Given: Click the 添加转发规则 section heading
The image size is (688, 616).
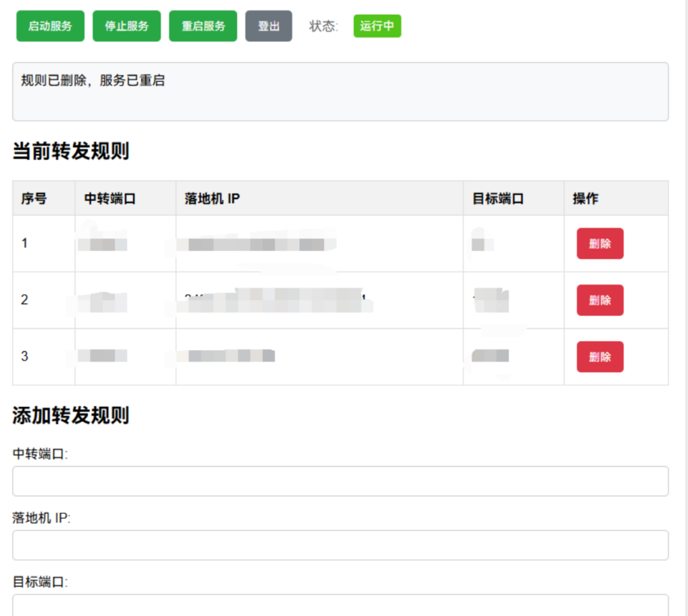Looking at the screenshot, I should (71, 415).
